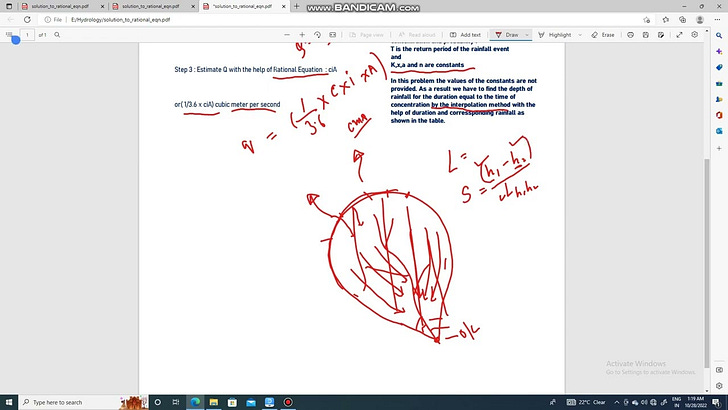Toggle fit to page width

[331, 35]
